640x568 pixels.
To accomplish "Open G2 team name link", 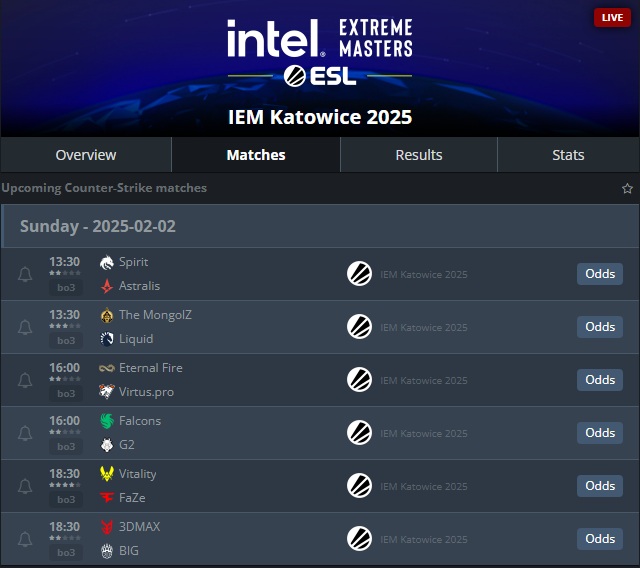I will tap(127, 445).
